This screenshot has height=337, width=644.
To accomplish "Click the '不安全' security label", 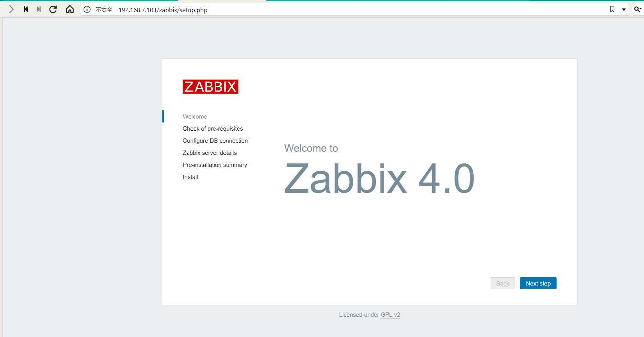I will (104, 10).
